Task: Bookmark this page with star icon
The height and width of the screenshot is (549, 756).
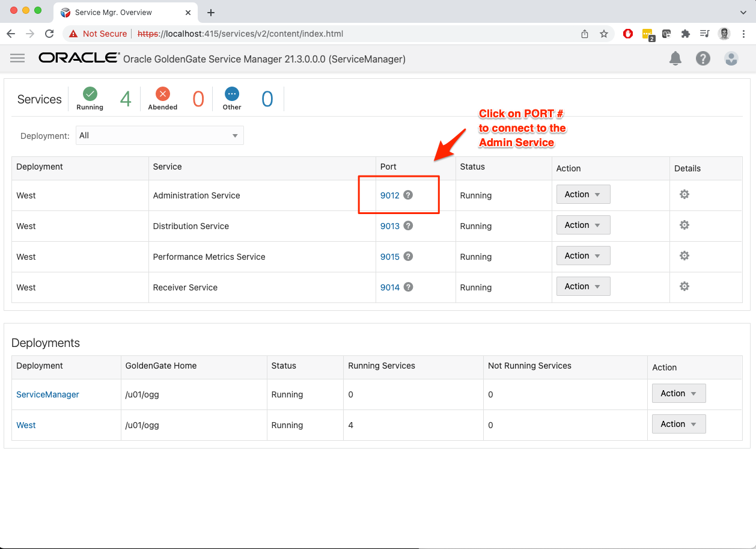Action: click(604, 34)
